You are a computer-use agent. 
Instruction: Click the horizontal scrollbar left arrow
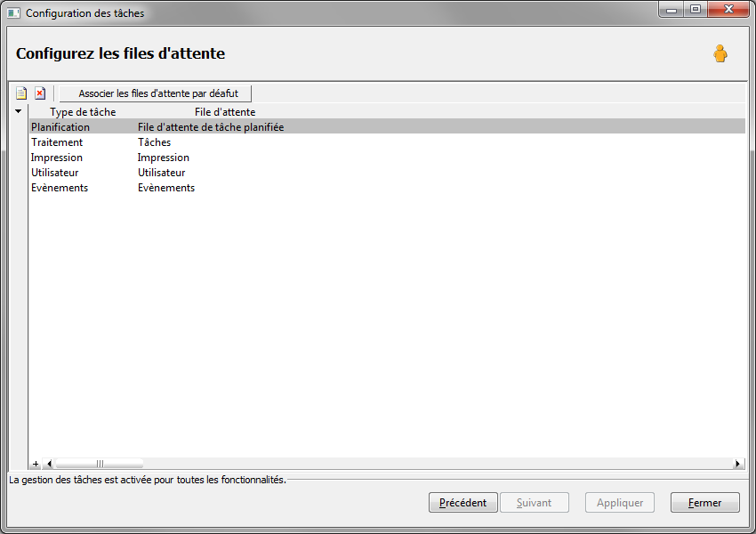pos(49,464)
